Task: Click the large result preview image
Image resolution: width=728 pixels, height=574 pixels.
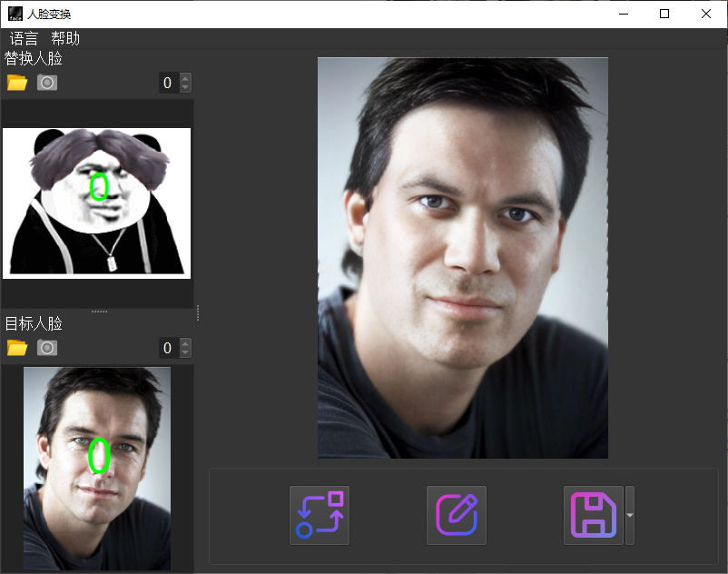Action: [x=463, y=258]
